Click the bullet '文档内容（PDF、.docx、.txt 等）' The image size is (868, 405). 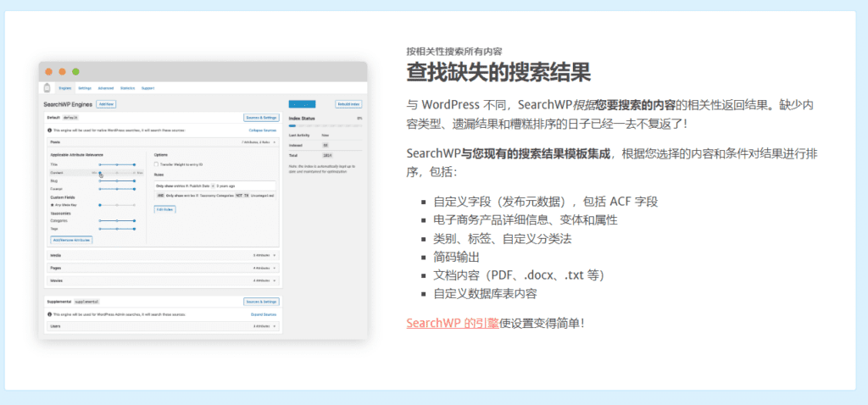519,275
